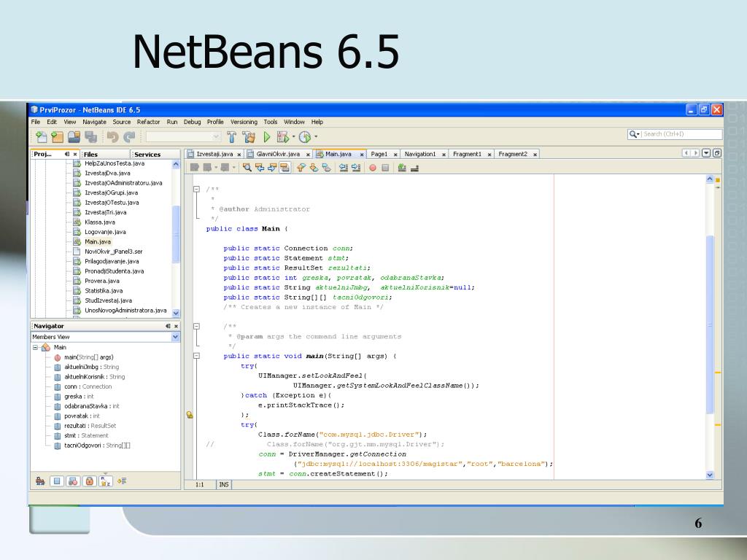Build Main Project with the hammer icon
The image size is (747, 560).
coord(231,137)
